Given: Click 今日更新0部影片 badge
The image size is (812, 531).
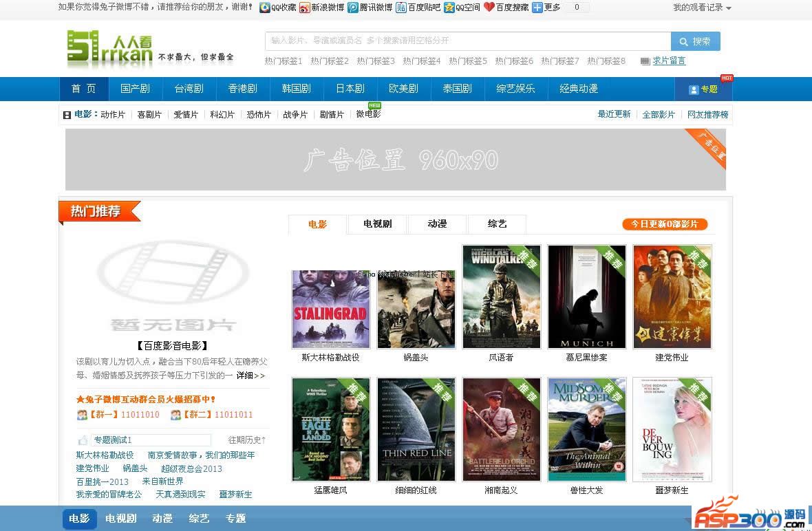Looking at the screenshot, I should [x=665, y=224].
